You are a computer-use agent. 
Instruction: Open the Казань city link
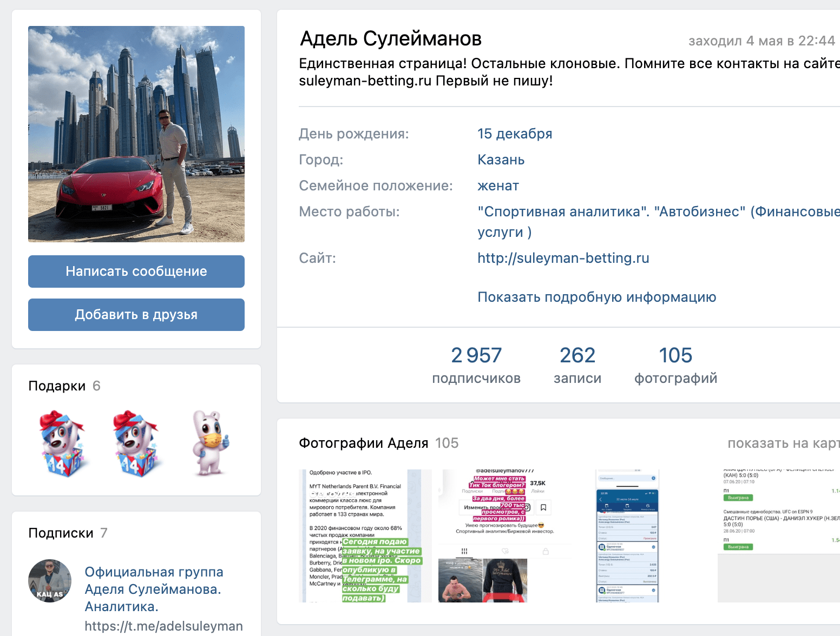click(x=501, y=160)
